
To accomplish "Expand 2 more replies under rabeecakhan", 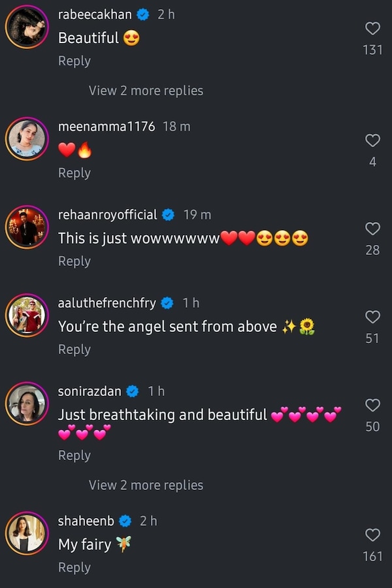I will 146,91.
